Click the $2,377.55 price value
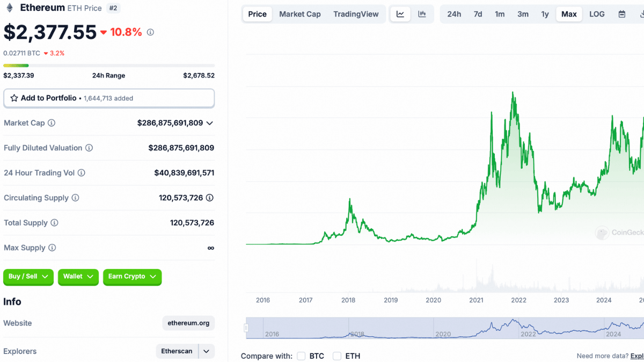 50,32
